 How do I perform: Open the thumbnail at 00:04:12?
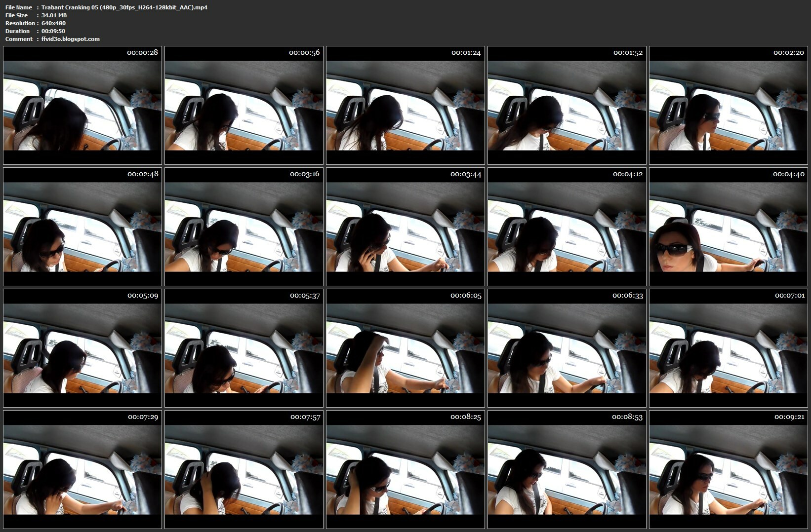click(x=567, y=227)
